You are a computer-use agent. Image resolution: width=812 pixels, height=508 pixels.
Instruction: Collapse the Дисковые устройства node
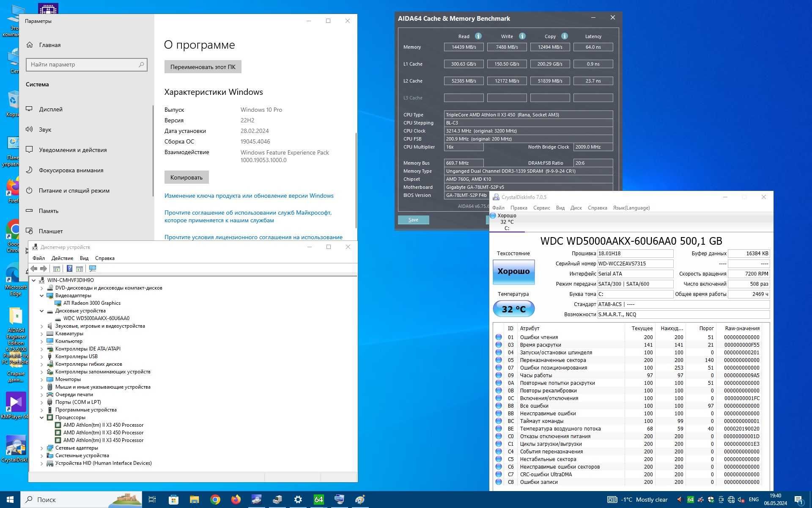coord(42,311)
